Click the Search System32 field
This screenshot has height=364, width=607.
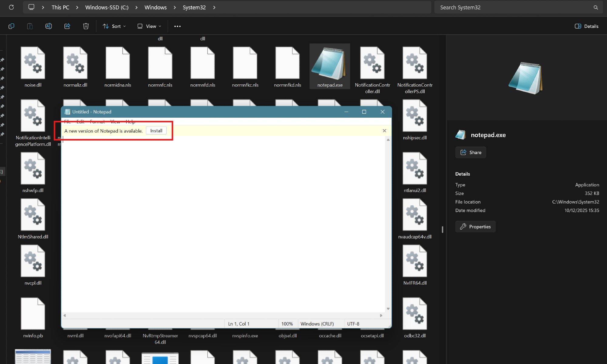point(513,8)
